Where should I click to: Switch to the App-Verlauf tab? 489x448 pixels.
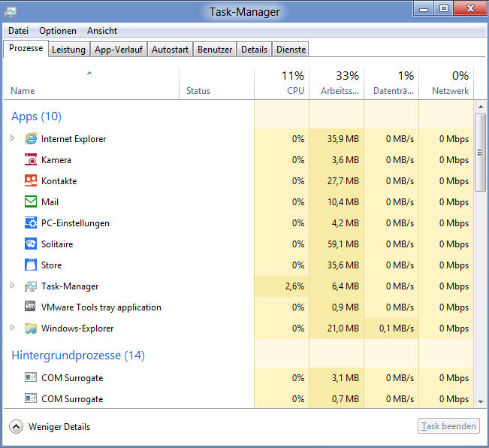click(119, 50)
